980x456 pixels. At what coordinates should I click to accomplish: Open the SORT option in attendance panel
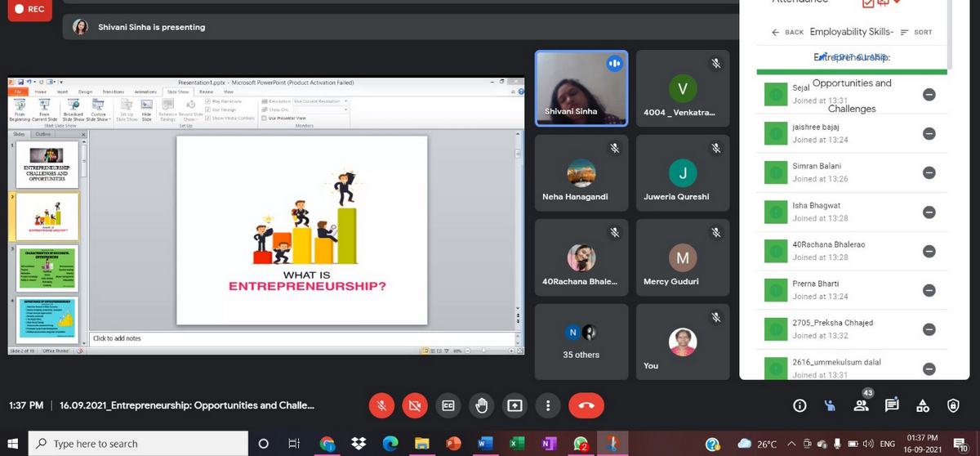(916, 33)
